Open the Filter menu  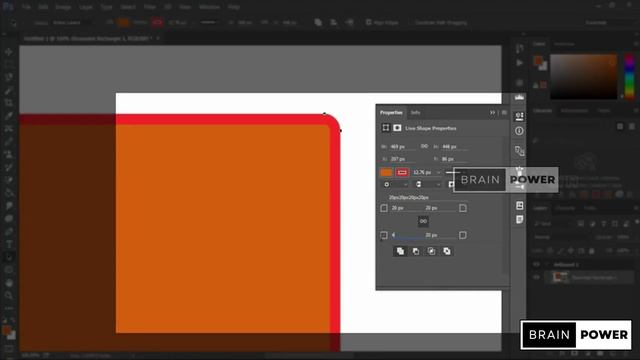point(150,7)
